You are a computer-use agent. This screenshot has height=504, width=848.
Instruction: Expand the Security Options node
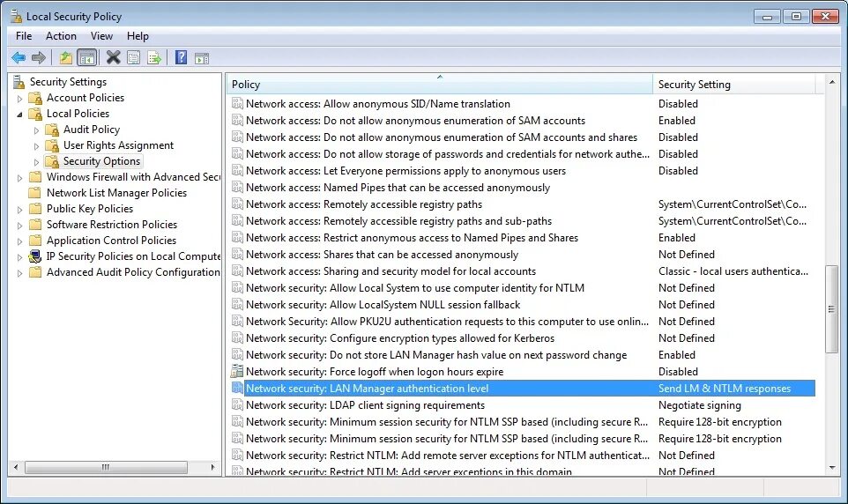(x=36, y=162)
